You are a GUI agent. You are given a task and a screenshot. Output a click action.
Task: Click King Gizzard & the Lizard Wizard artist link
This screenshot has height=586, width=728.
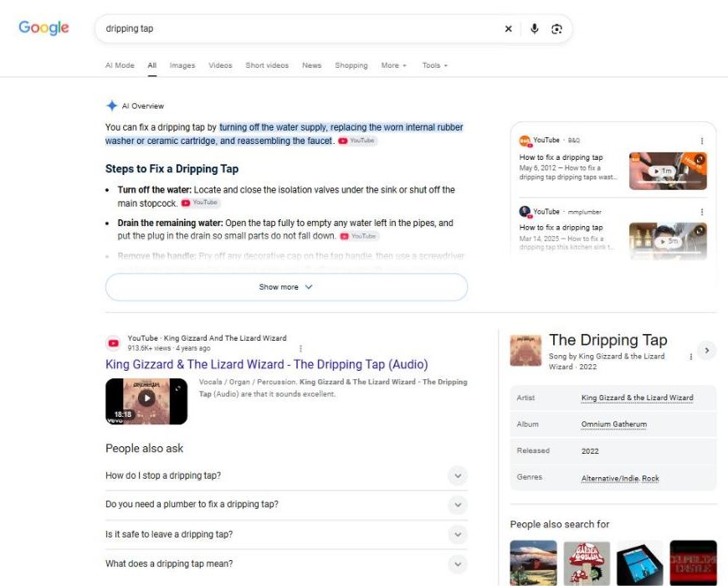(x=637, y=398)
